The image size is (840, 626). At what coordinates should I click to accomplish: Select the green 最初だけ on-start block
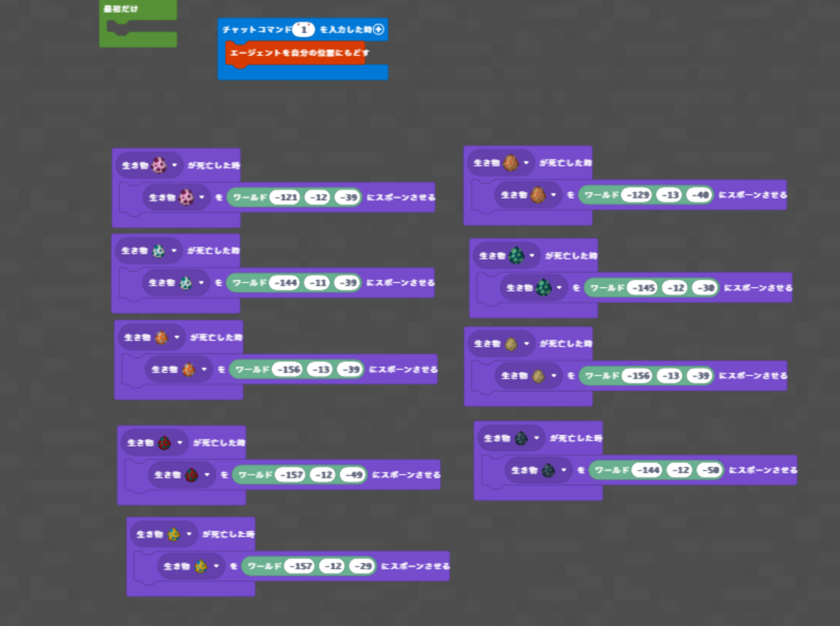click(x=138, y=23)
